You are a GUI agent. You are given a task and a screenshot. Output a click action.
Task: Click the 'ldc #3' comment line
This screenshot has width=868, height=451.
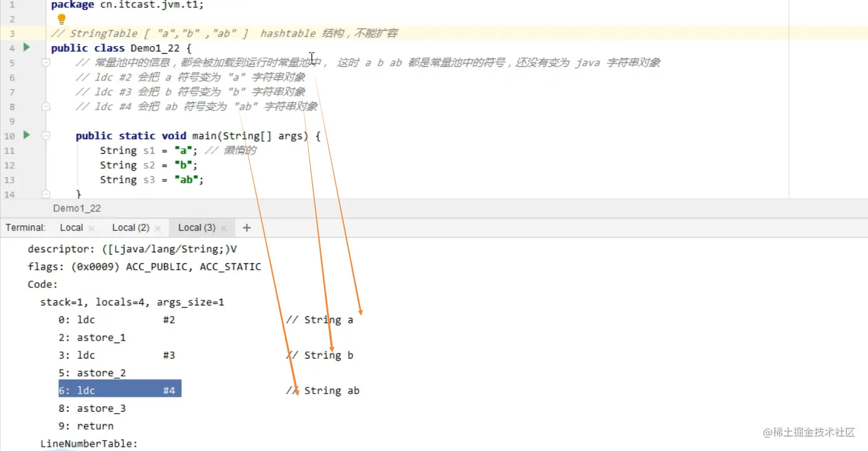190,92
